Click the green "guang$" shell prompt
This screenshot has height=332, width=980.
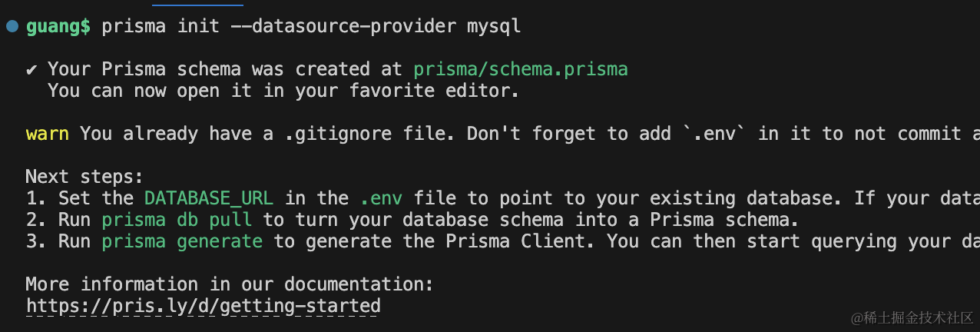coord(58,26)
